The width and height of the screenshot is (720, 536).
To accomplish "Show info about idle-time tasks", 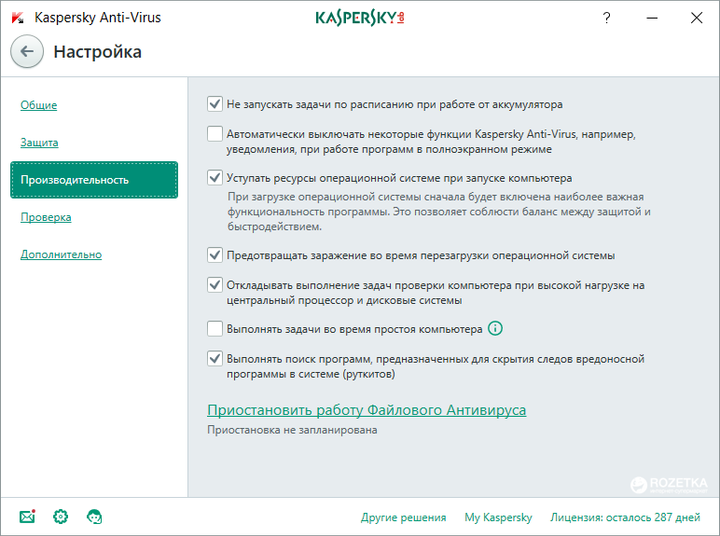I will [495, 328].
